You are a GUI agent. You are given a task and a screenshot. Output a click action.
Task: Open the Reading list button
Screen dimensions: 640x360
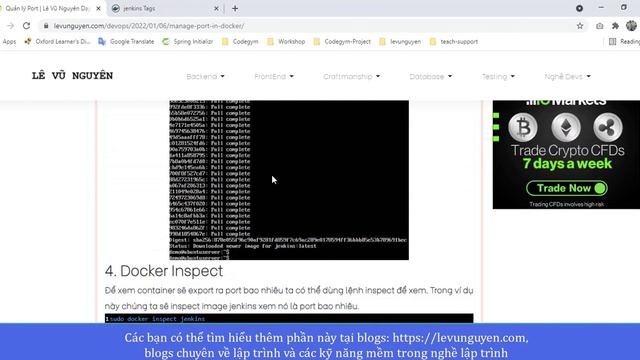tap(624, 42)
